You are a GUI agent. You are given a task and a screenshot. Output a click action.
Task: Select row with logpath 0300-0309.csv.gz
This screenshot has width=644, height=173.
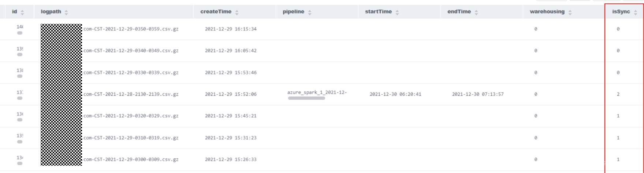coord(131,159)
